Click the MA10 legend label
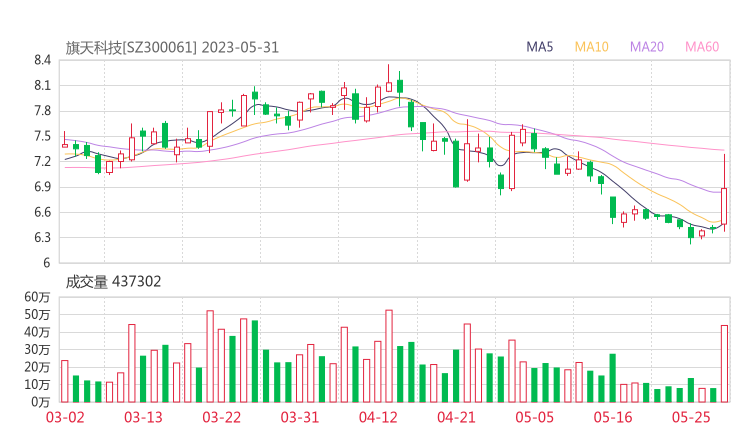The width and height of the screenshot is (740, 440). point(591,47)
